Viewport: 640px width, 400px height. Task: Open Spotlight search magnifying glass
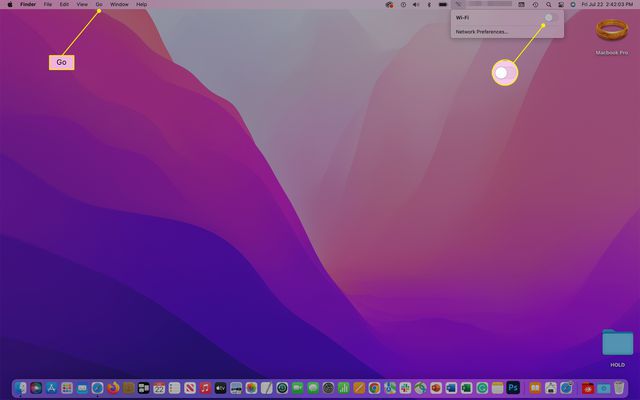click(548, 5)
